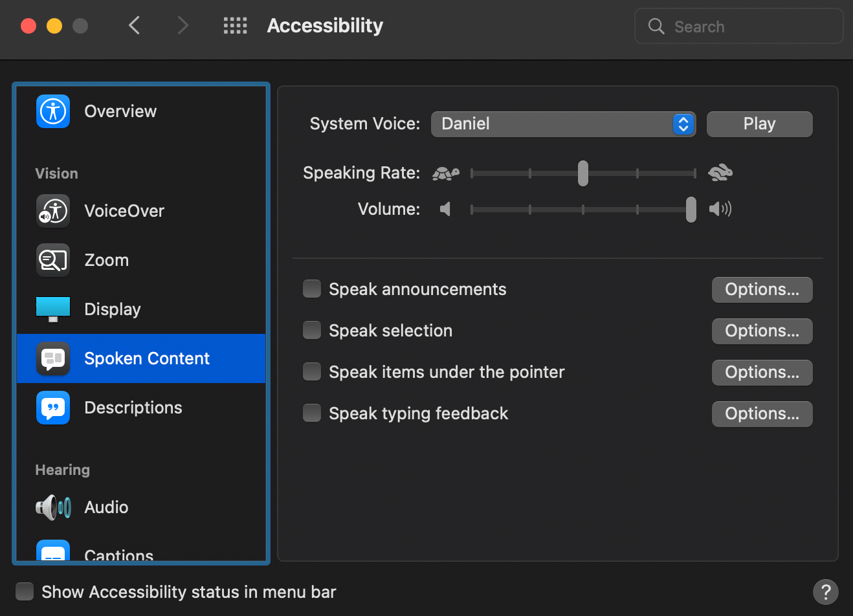Open Options for Speak selection
The image size is (853, 616).
762,331
